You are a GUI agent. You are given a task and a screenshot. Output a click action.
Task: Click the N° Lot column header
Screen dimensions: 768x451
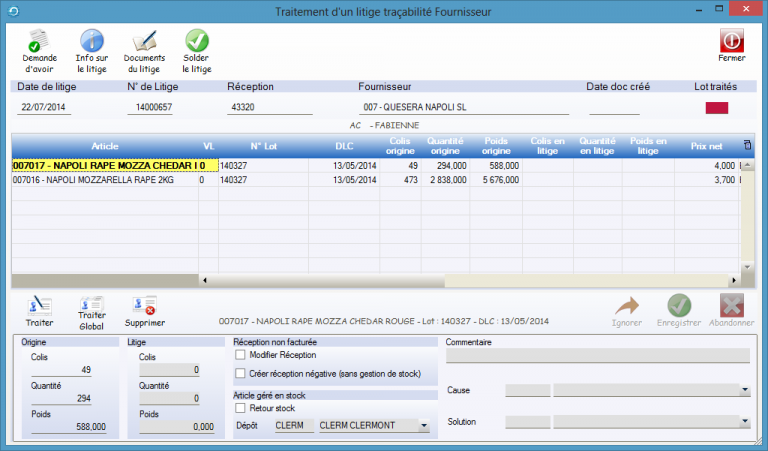(x=262, y=146)
